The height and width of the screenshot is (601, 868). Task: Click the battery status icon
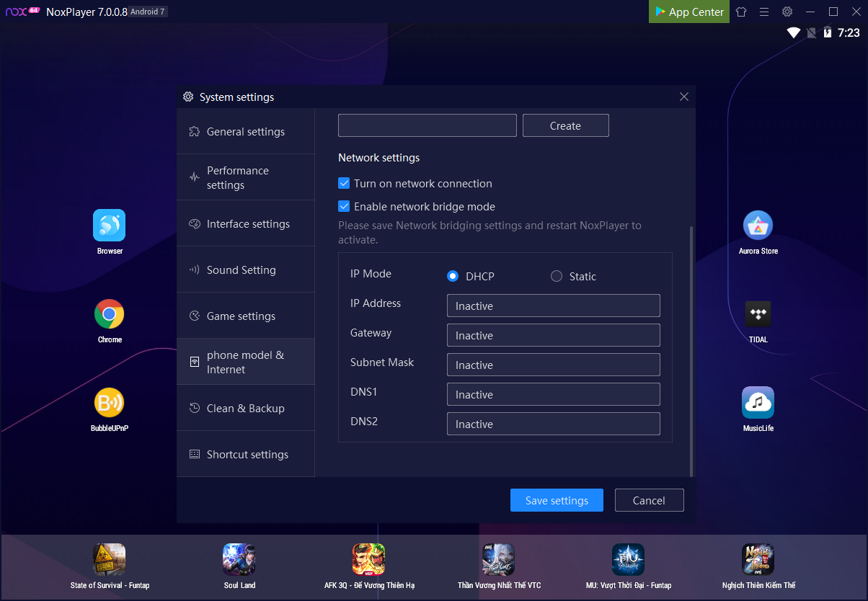pyautogui.click(x=828, y=32)
